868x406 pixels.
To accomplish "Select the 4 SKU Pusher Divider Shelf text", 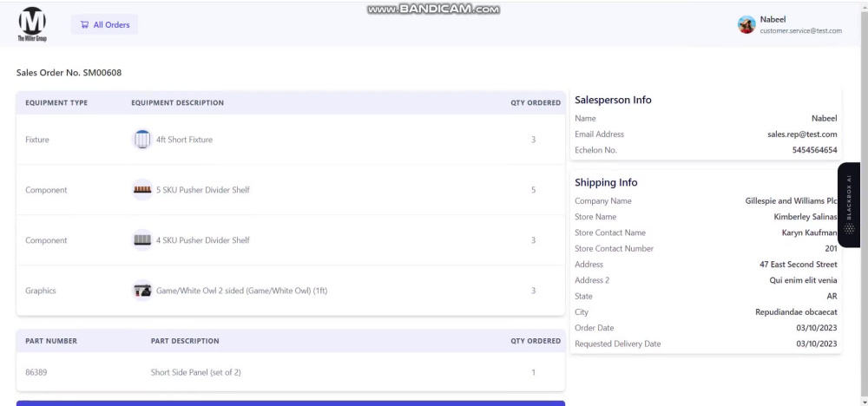I will [202, 240].
